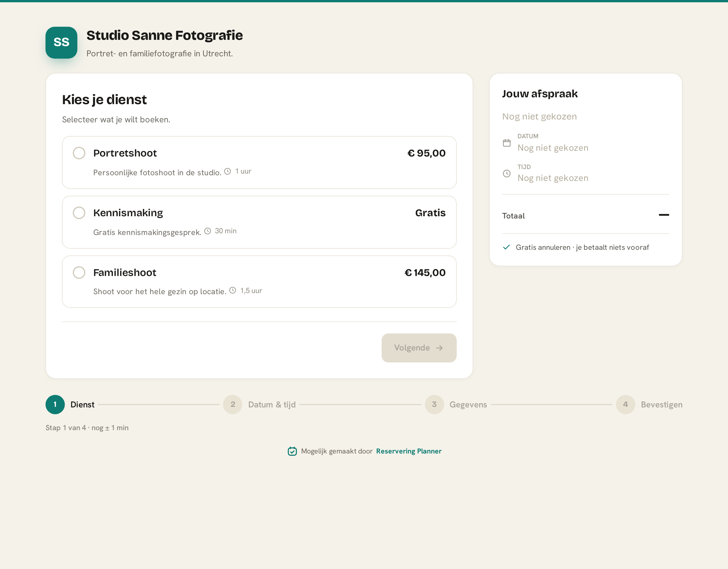Click the Familieshoot title text
728x569 pixels.
125,273
